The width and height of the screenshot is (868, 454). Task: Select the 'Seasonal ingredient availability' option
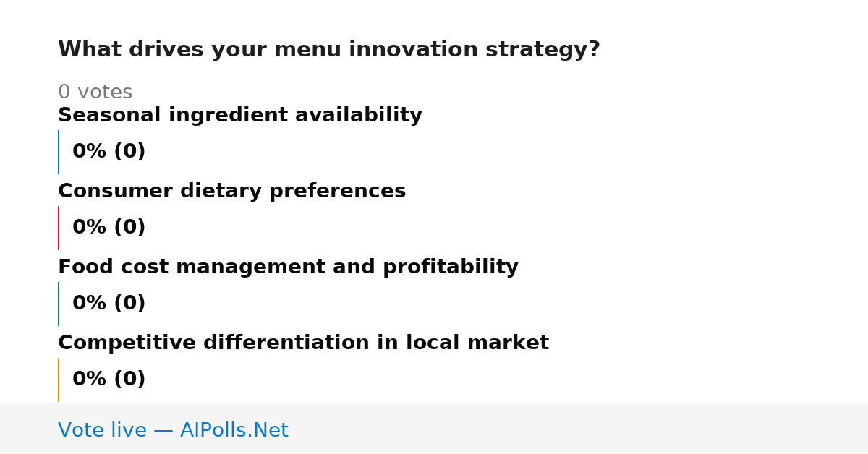click(240, 116)
